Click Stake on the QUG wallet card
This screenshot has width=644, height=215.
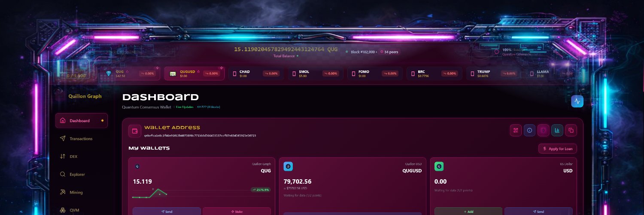pos(237,211)
